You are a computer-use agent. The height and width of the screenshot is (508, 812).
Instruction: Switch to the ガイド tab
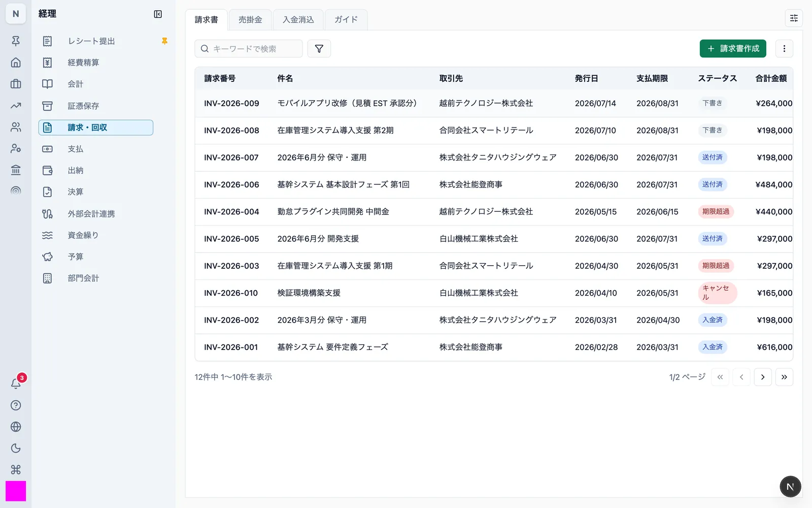pos(346,20)
